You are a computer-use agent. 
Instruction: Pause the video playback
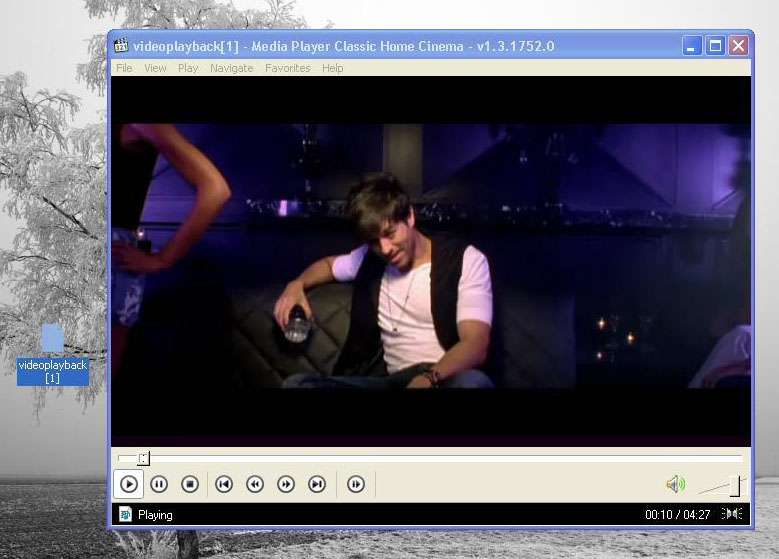click(x=159, y=484)
